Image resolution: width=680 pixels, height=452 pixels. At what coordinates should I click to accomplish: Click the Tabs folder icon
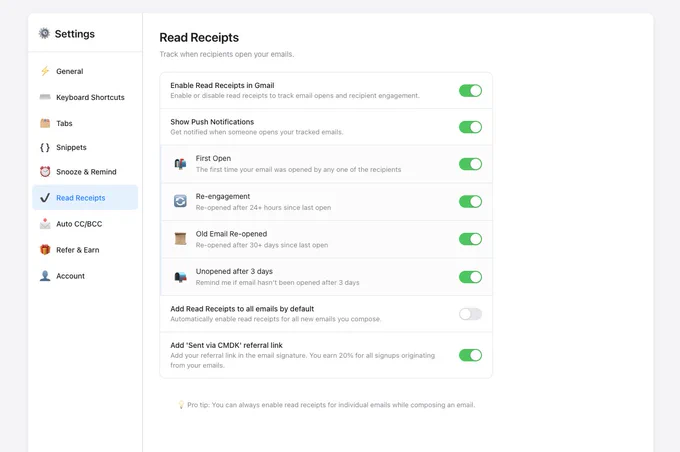coord(45,123)
